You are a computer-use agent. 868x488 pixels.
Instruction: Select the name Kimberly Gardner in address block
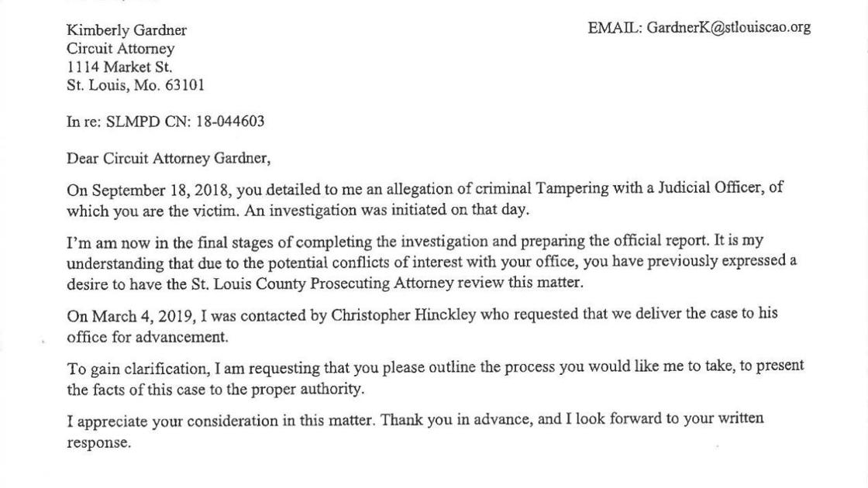126,30
